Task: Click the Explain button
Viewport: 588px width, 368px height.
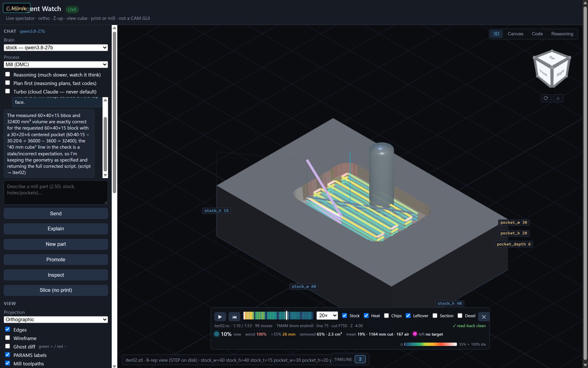Action: pos(56,229)
